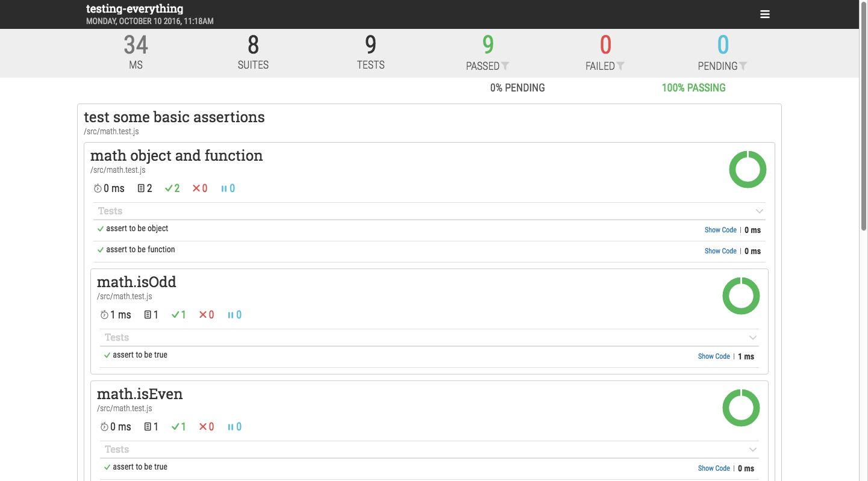Click blue pending icon in math.isOdd stats
The image size is (868, 481).
coord(231,315)
